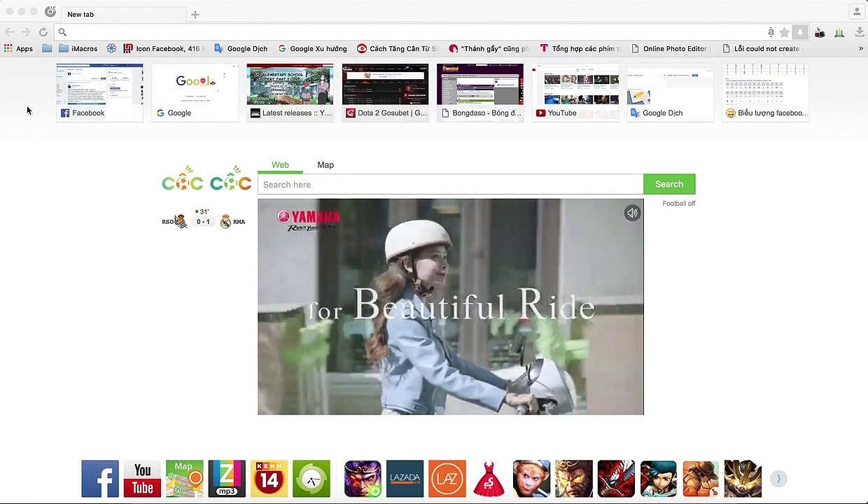The width and height of the screenshot is (868, 504).
Task: Open the Google Dịch bookmark in bar
Action: 241,48
